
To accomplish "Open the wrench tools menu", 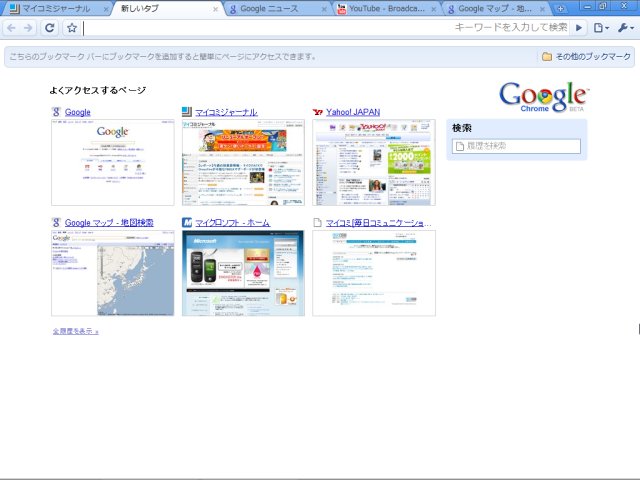I will tap(625, 28).
